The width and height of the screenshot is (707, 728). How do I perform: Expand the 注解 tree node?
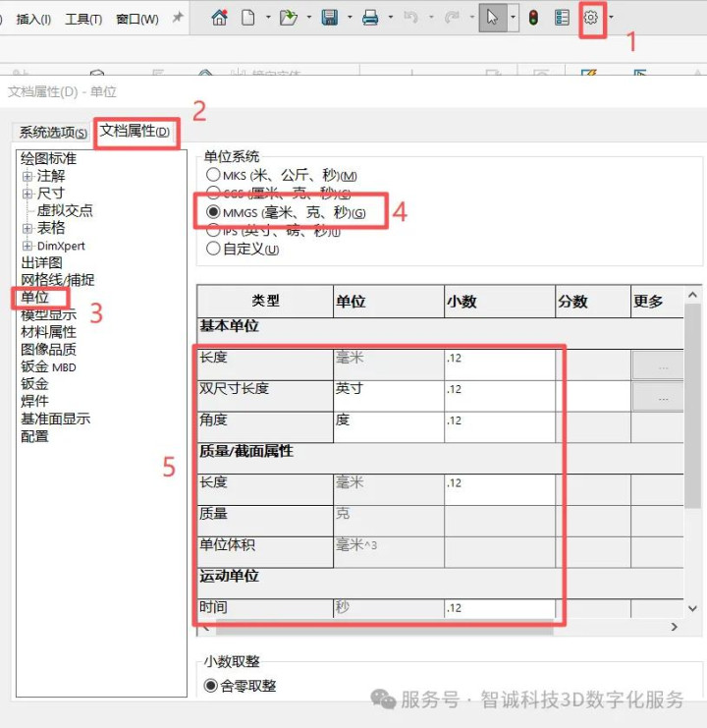(x=27, y=177)
